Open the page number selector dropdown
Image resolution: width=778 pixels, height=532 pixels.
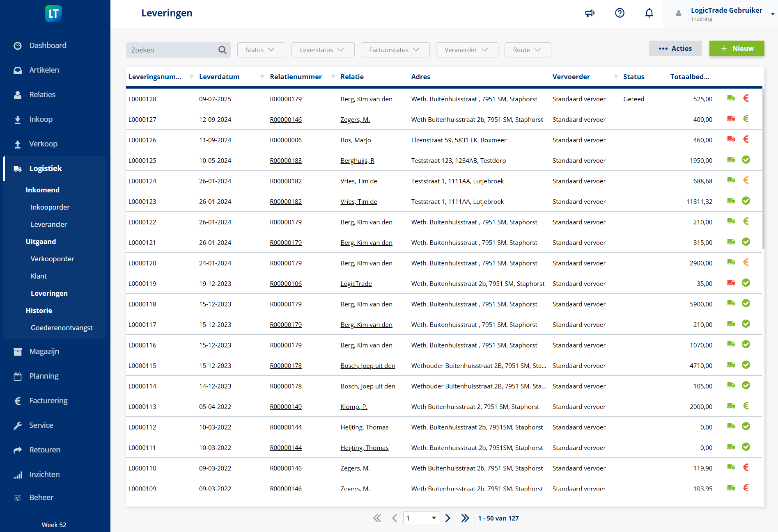(421, 518)
